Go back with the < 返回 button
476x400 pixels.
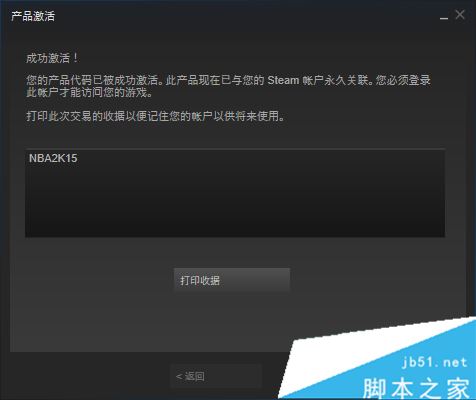coord(216,376)
